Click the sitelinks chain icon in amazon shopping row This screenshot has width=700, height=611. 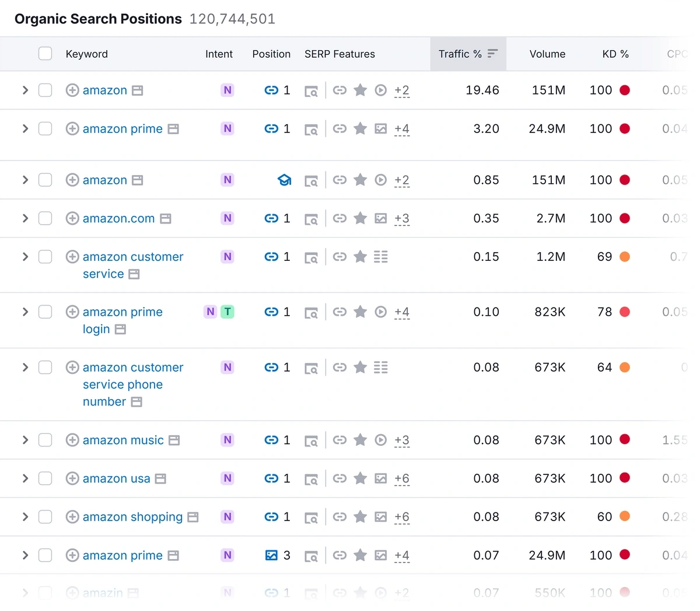click(x=339, y=517)
